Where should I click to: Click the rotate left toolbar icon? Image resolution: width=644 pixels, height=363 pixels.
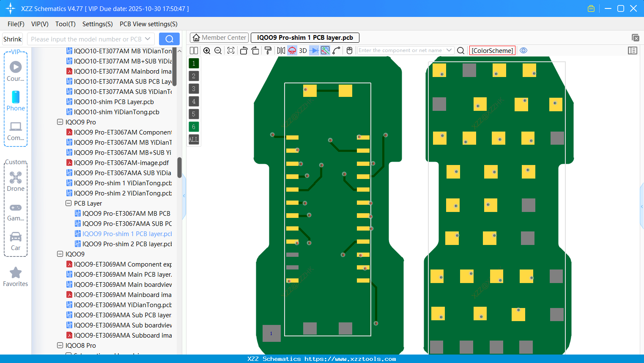(x=244, y=50)
